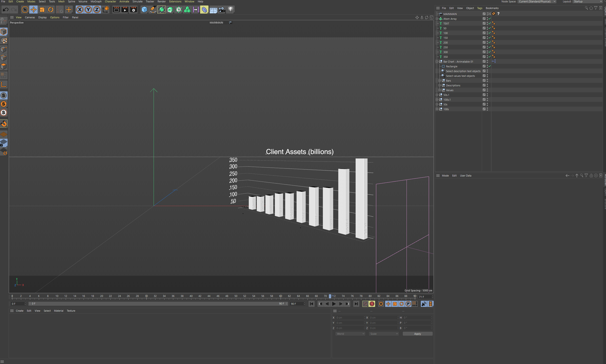Image resolution: width=606 pixels, height=364 pixels.
Task: Open Render Settings gear clapperboard
Action: click(134, 10)
